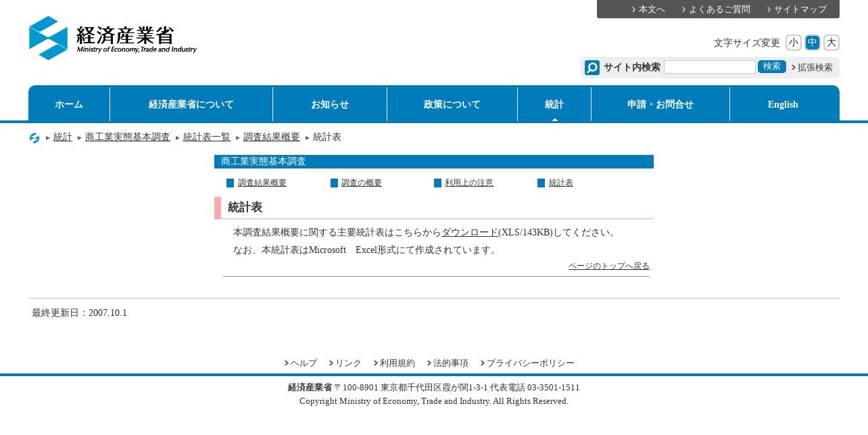Click 商工業実態基本調査 breadcrumb link
This screenshot has width=868, height=435.
[128, 137]
